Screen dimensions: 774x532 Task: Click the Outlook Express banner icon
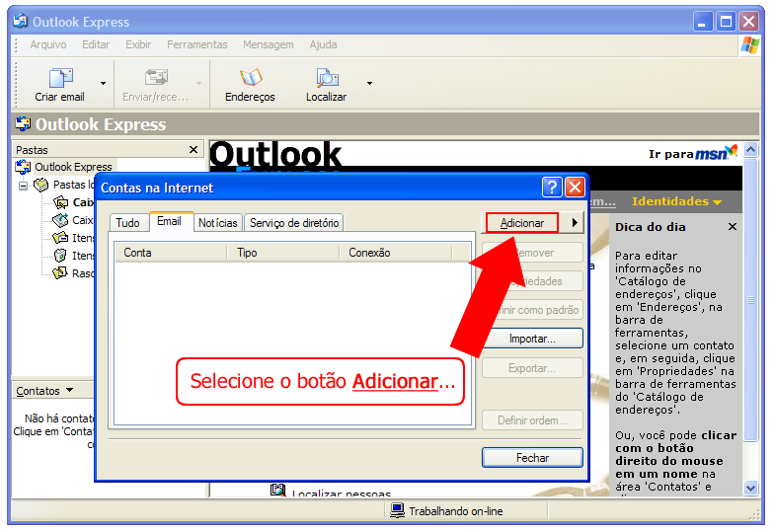click(23, 124)
